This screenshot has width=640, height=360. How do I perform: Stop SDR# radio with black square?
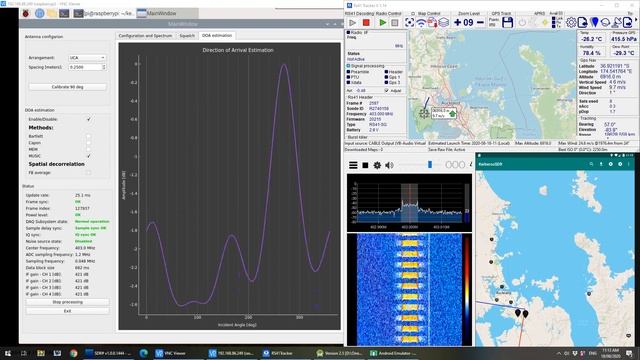(x=365, y=165)
